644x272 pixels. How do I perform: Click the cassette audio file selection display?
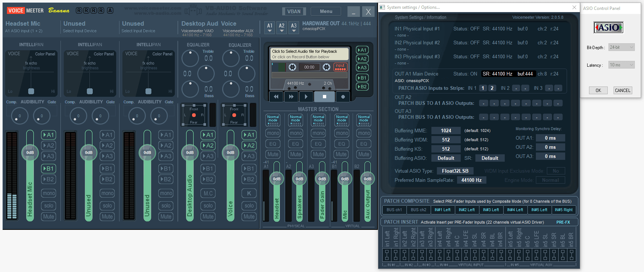(x=310, y=54)
